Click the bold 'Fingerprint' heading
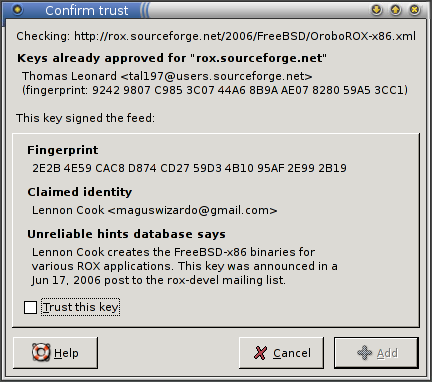Viewport: 432px width, 382px height. tap(63, 150)
